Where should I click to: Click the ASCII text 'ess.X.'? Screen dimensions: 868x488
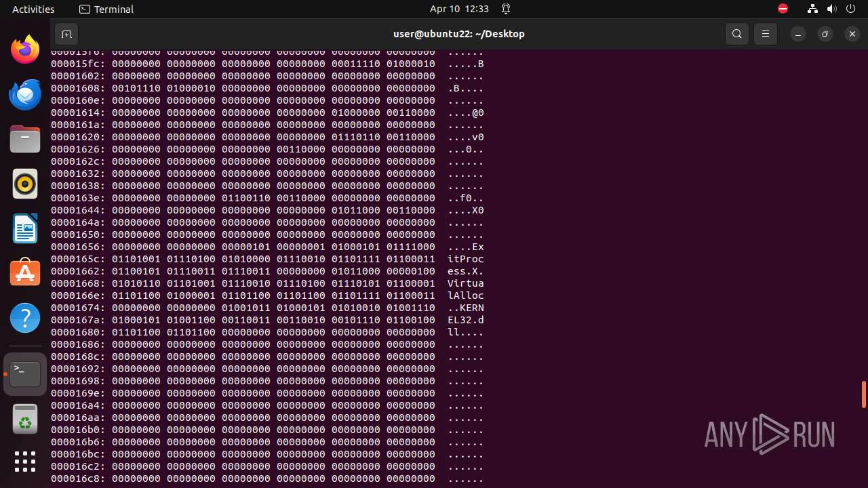coord(465,271)
